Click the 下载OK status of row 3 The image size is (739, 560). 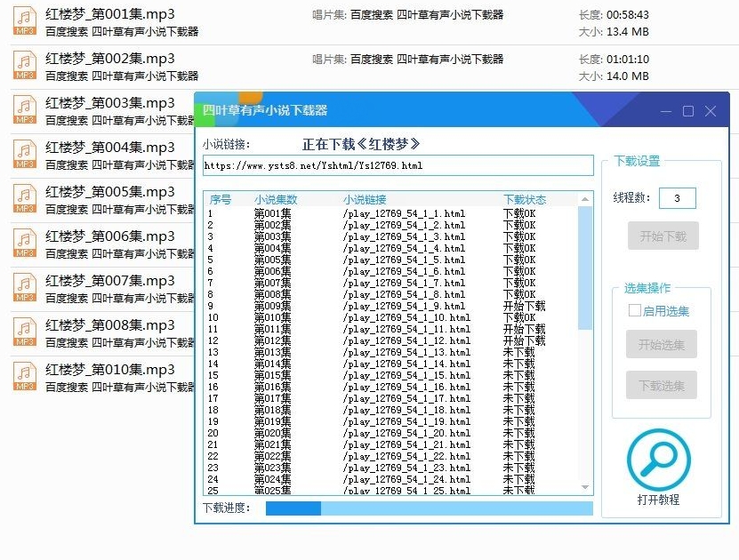pos(519,236)
